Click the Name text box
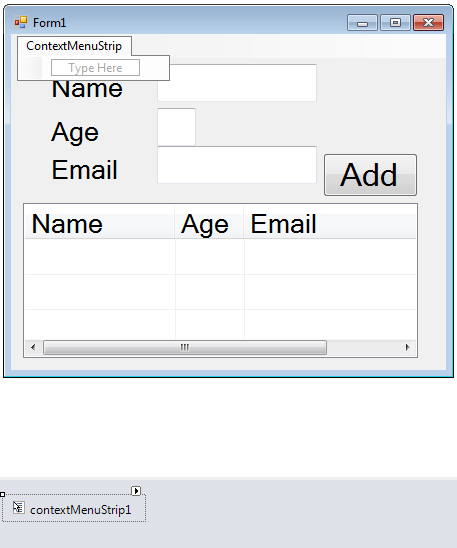Screen dimensions: 457x548 pos(237,83)
